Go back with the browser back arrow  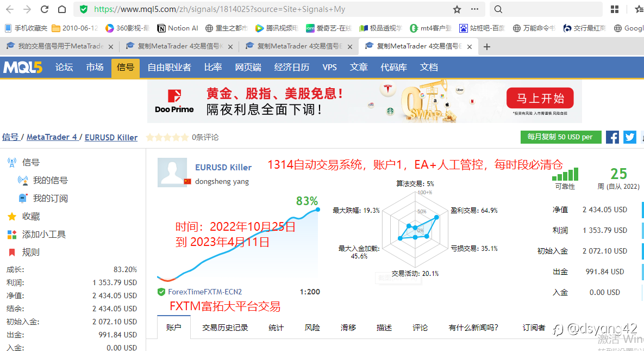[9, 9]
